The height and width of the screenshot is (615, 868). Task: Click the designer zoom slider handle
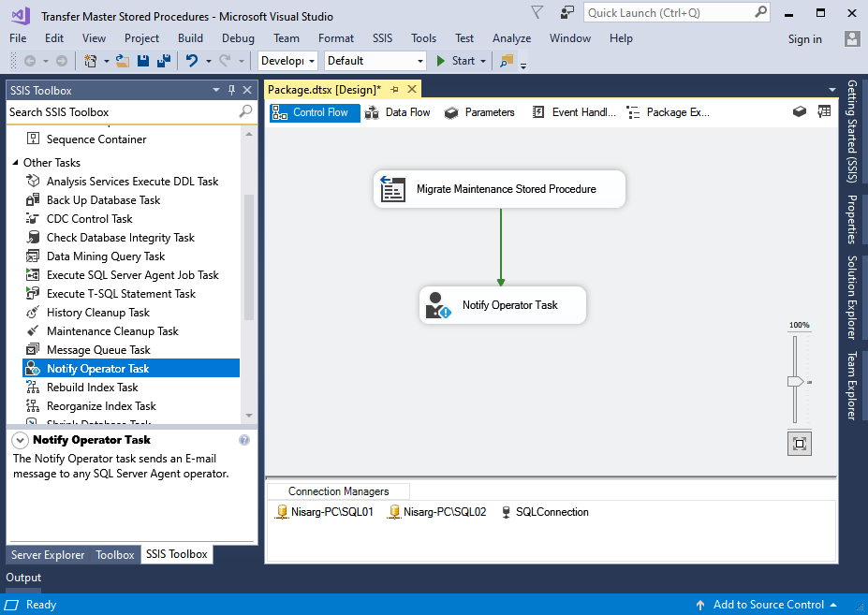click(795, 382)
